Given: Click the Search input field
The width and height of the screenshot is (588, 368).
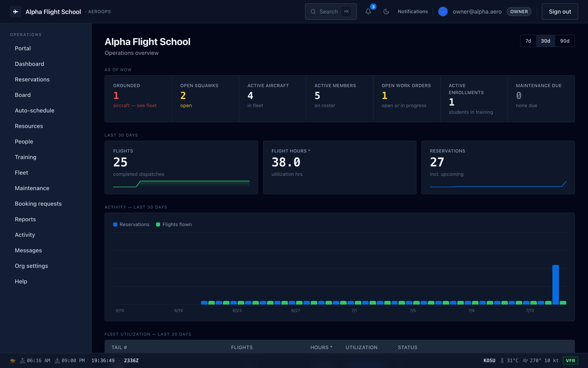Looking at the screenshot, I should point(331,12).
